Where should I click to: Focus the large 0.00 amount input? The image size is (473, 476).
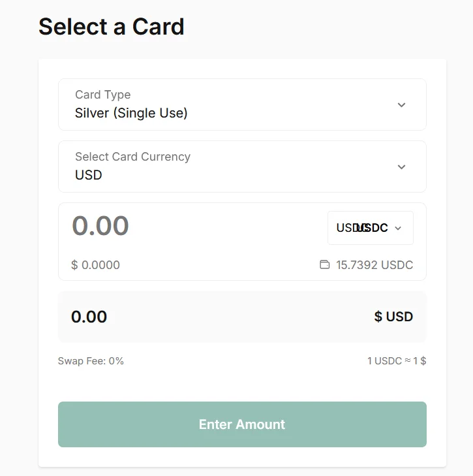[x=100, y=226]
